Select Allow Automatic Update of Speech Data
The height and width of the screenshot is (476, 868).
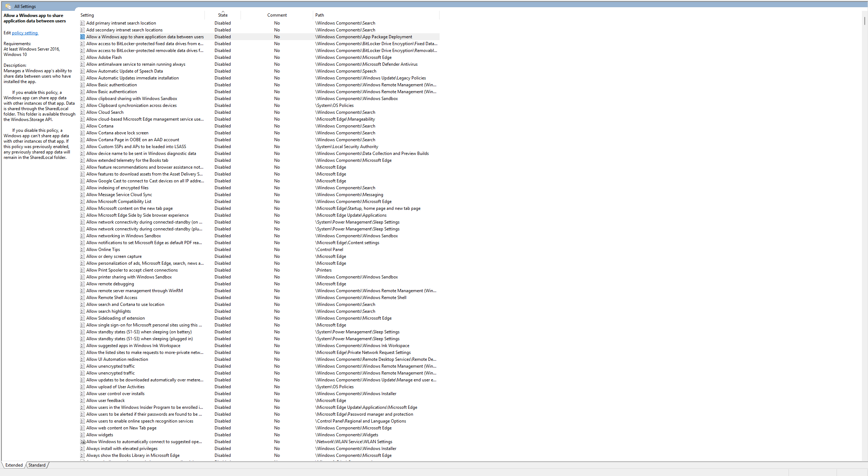[x=125, y=71]
